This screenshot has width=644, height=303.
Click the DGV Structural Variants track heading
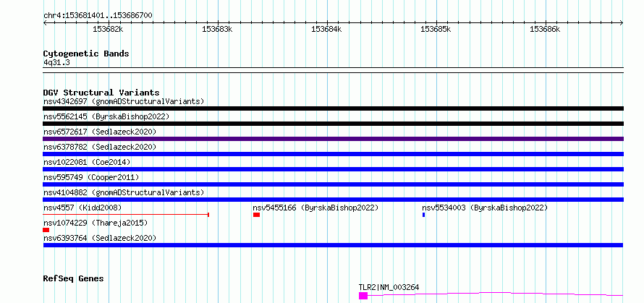tap(101, 93)
